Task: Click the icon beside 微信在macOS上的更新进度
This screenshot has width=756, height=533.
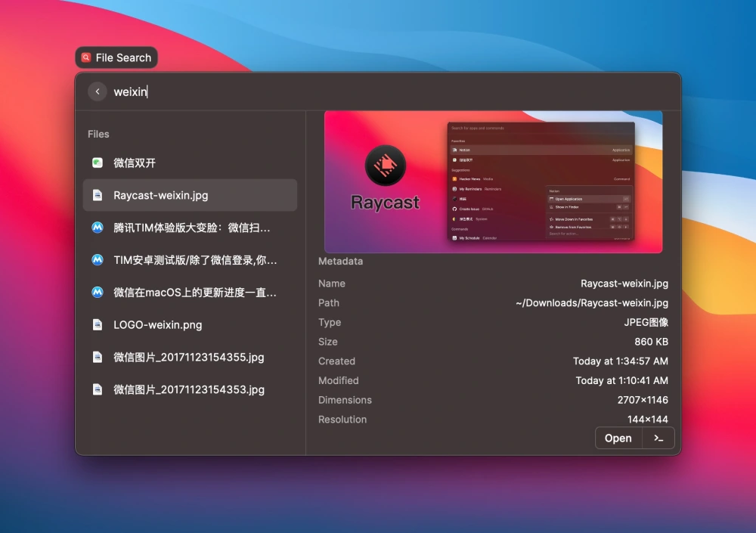Action: (98, 292)
